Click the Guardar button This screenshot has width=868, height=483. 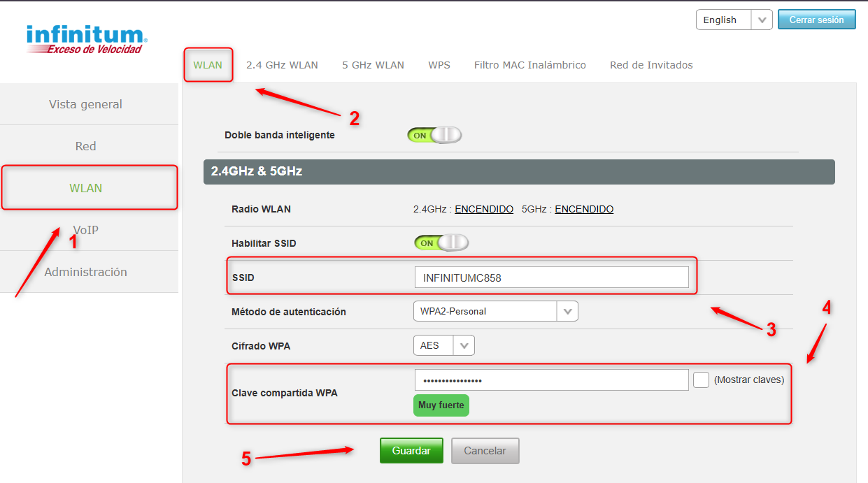411,451
